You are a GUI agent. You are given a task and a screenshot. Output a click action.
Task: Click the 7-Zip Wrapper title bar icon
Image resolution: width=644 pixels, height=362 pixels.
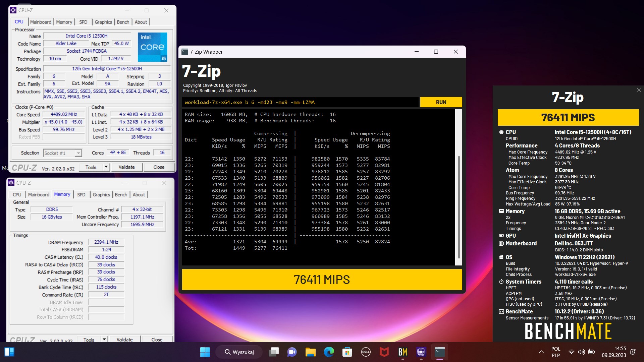[185, 52]
